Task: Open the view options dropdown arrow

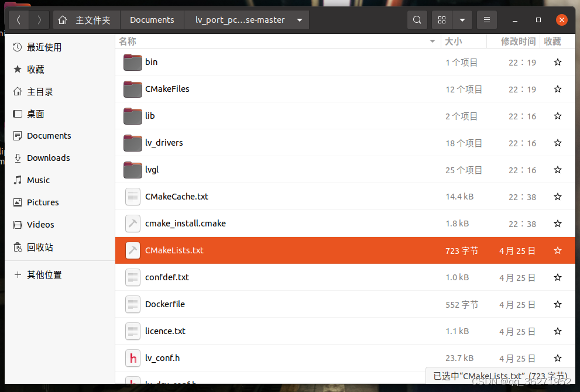Action: pyautogui.click(x=462, y=19)
